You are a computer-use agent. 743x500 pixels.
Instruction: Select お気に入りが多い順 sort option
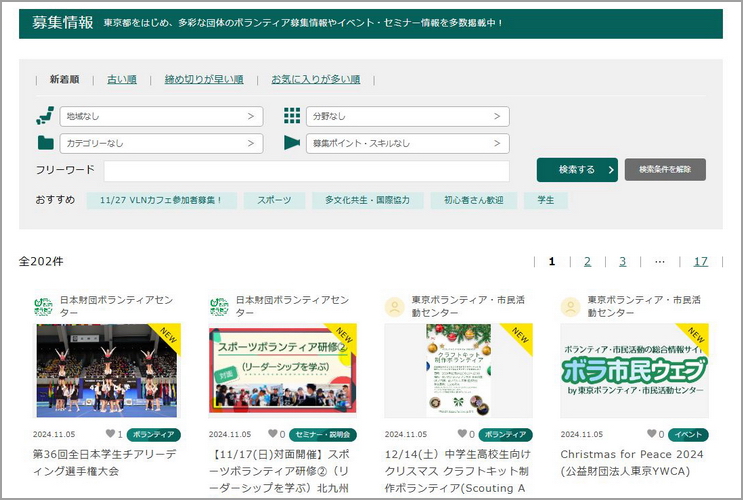click(x=315, y=79)
